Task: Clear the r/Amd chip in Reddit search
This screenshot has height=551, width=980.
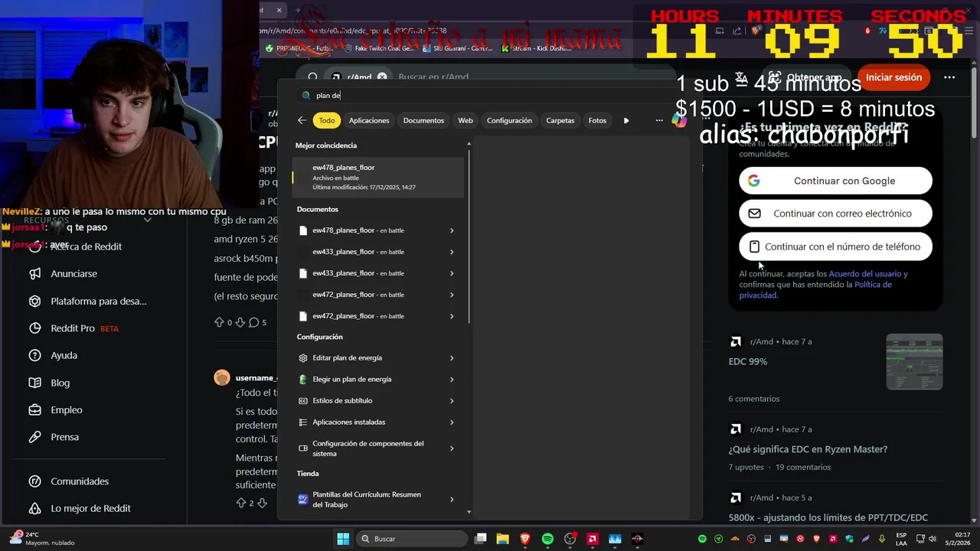Action: tap(382, 77)
